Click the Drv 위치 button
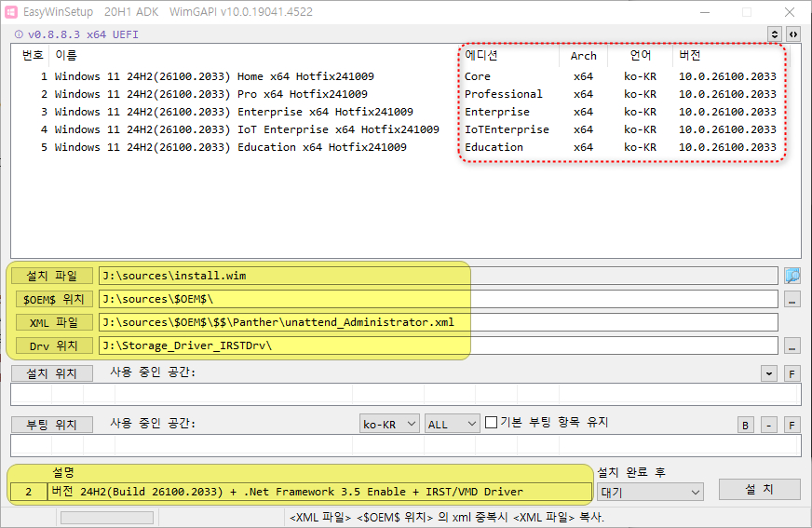Image resolution: width=812 pixels, height=528 pixels. (54, 345)
